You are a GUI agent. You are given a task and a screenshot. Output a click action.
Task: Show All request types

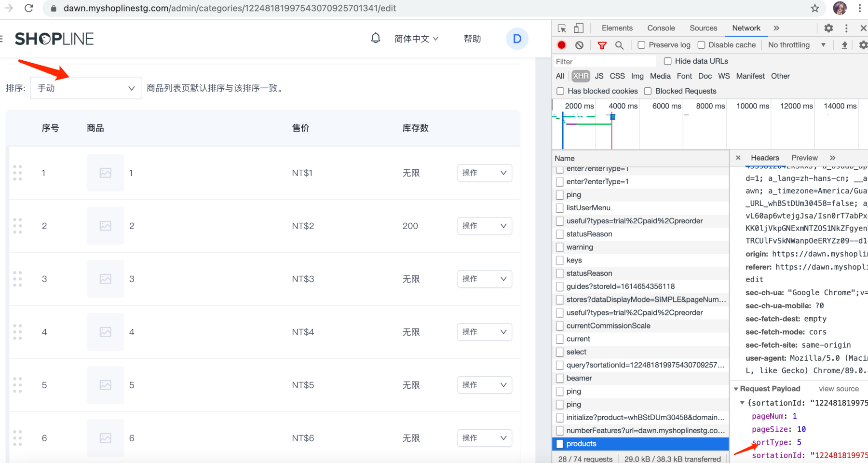click(560, 76)
